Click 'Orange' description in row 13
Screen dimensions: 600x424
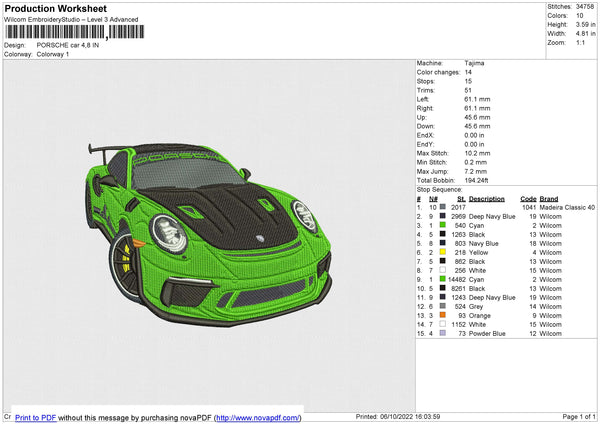479,316
